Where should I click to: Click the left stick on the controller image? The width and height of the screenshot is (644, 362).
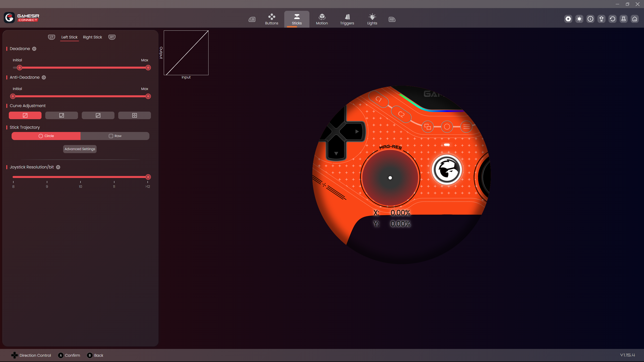click(x=390, y=178)
